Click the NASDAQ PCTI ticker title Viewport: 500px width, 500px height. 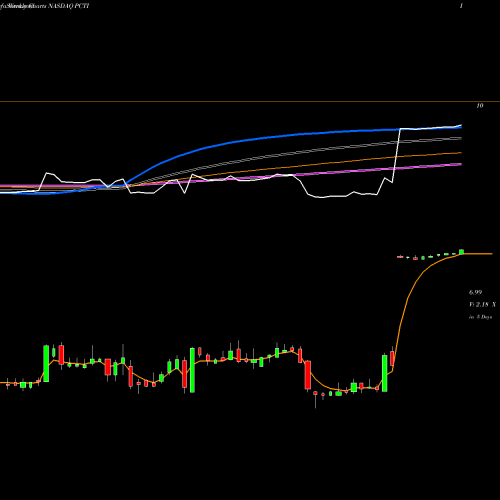tap(69, 6)
